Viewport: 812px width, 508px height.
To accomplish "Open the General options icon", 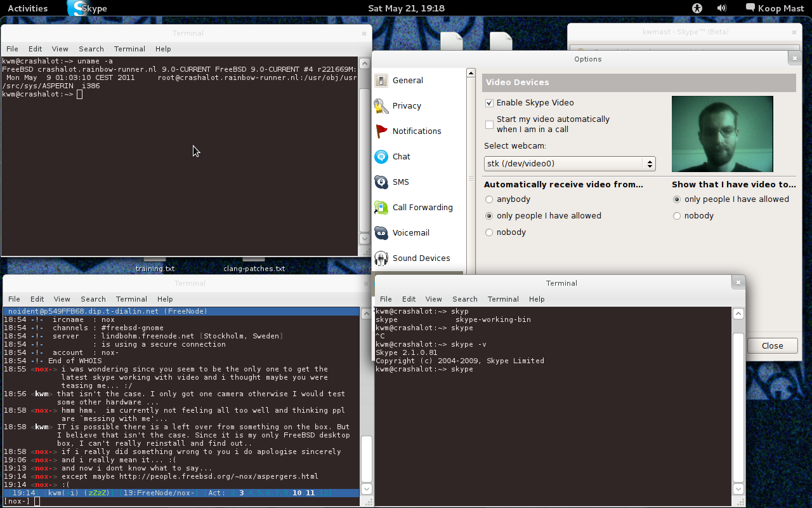I will click(x=381, y=81).
